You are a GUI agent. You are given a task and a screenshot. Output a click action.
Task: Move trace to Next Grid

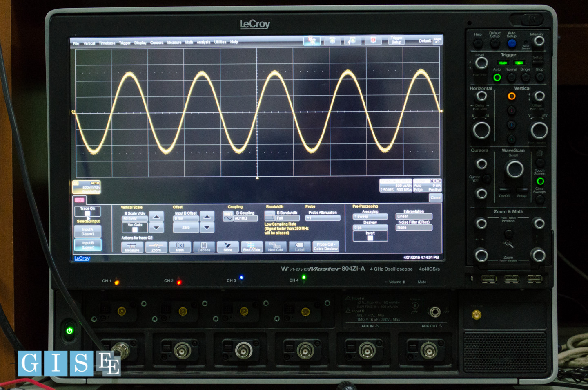[x=275, y=247]
